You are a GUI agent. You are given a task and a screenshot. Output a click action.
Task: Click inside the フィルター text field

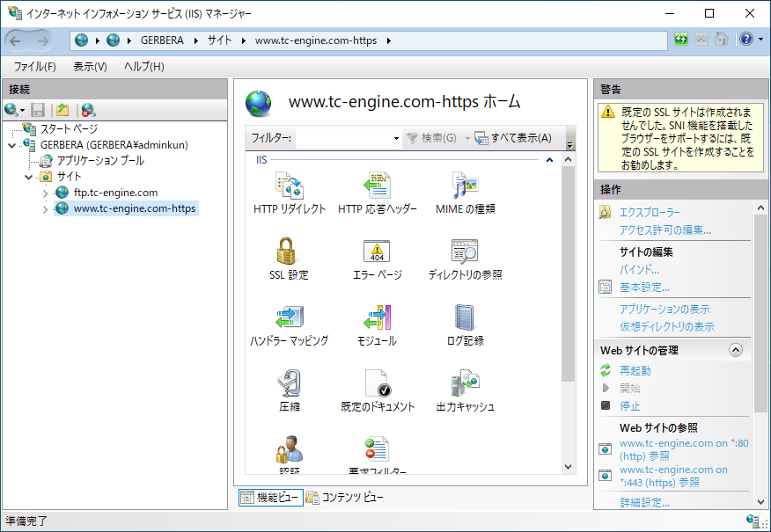(344, 139)
